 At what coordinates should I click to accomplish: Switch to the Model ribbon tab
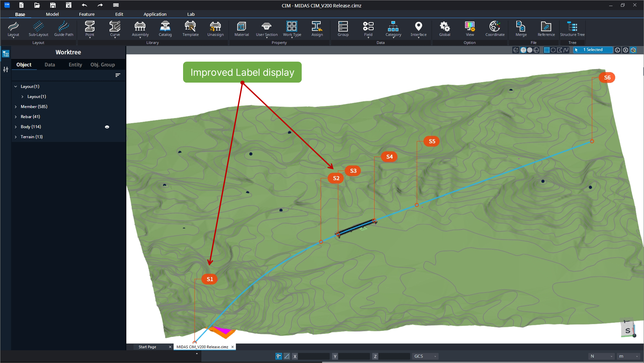pos(52,14)
